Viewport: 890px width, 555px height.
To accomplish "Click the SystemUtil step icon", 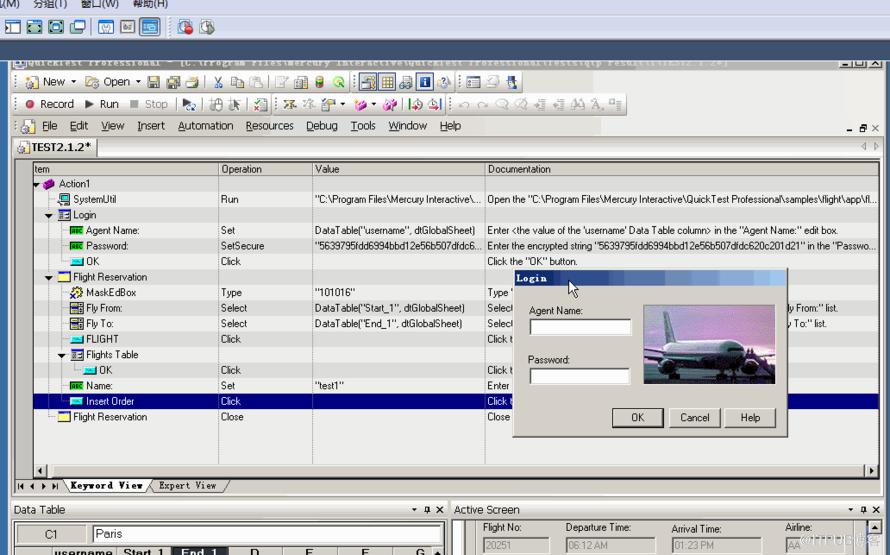I will tap(64, 199).
